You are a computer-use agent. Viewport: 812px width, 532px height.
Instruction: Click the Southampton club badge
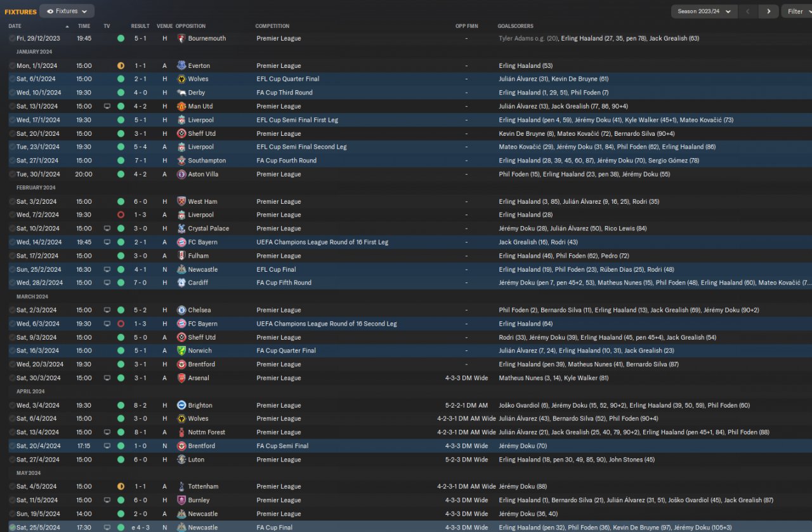point(181,161)
